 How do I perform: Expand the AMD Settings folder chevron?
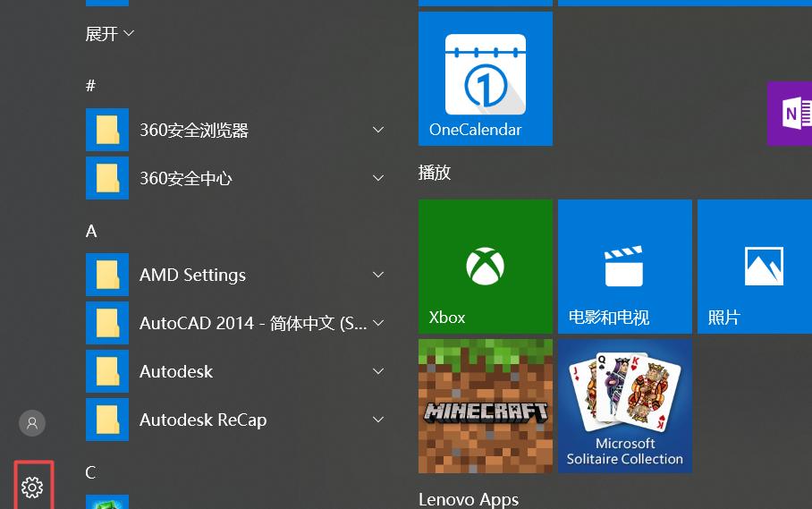[378, 275]
